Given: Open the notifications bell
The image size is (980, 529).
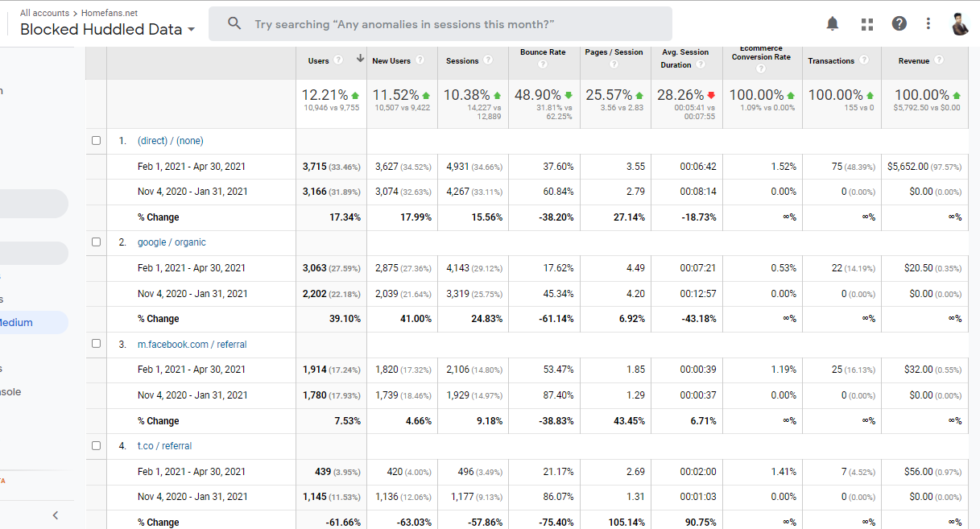Looking at the screenshot, I should click(833, 24).
